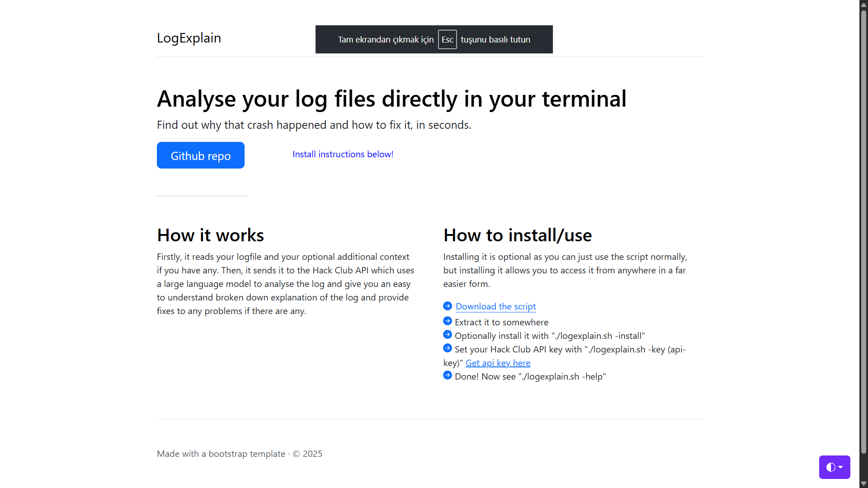Click the Esc key in fullscreen notice
This screenshot has height=488, width=868.
[447, 39]
